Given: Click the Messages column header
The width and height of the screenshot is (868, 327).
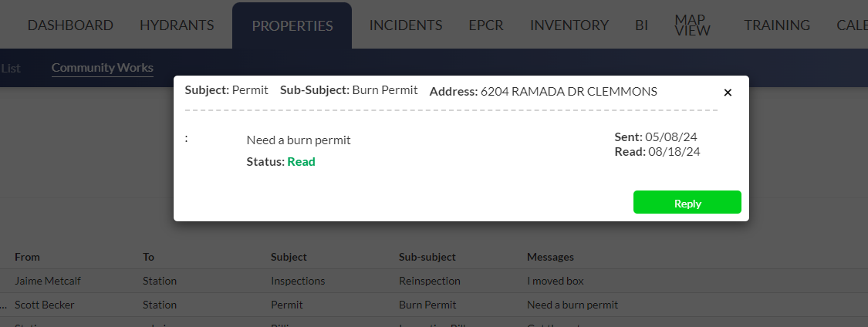Looking at the screenshot, I should click(550, 257).
